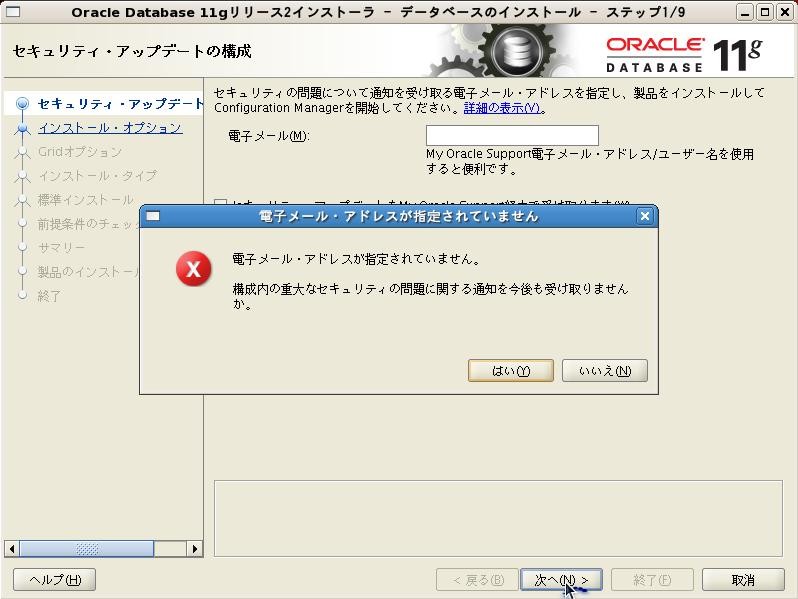Click 電子メール・アドレスが指定されていません。 message text
The image size is (798, 599).
coord(357,259)
